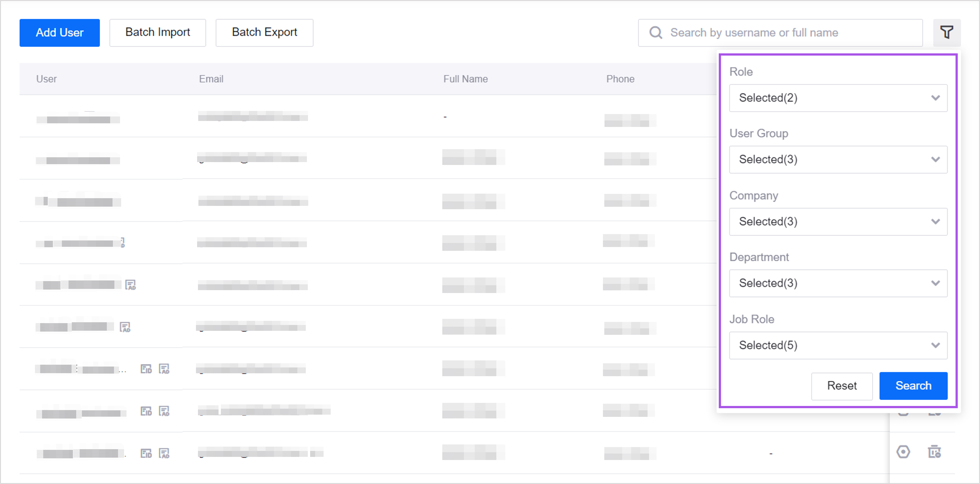Click the delete trash icon in last row
This screenshot has height=484, width=980.
[x=934, y=452]
